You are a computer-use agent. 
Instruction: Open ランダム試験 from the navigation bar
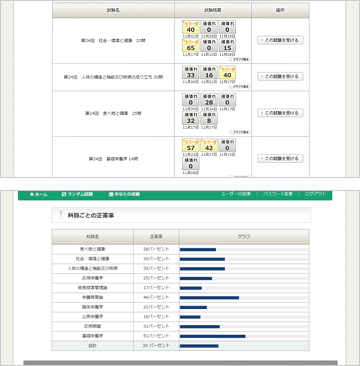click(77, 194)
